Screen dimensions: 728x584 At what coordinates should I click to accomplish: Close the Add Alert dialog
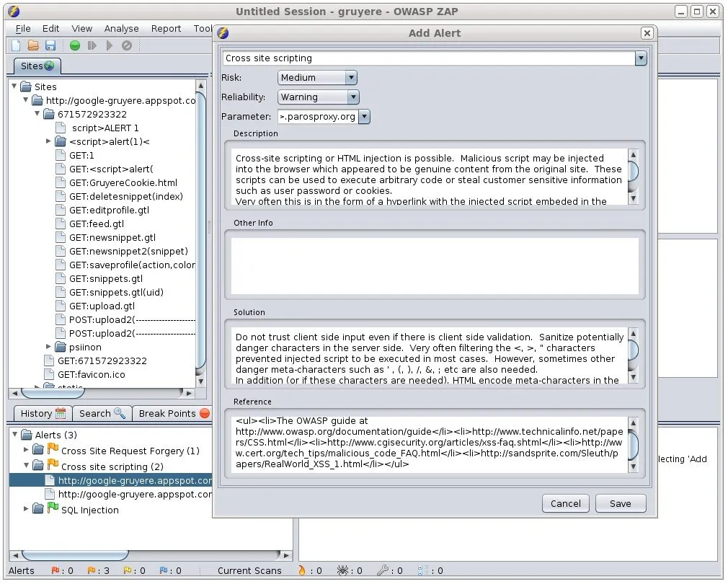647,33
